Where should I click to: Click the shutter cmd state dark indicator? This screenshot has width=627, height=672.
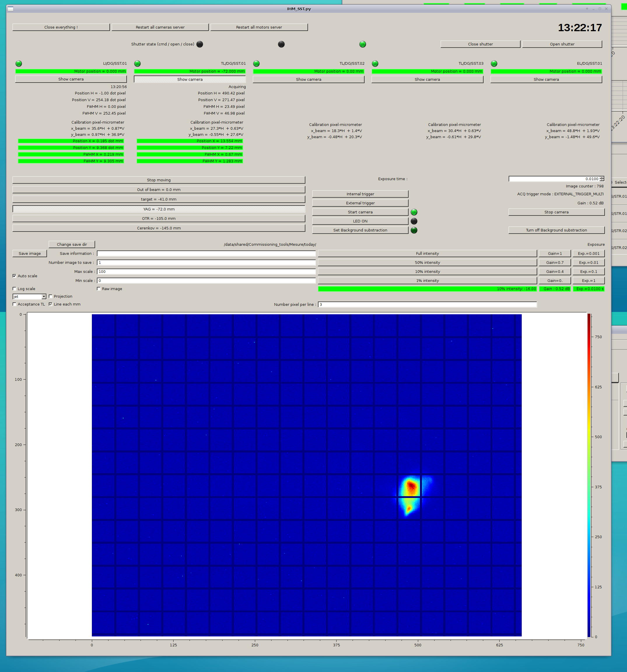pos(199,44)
